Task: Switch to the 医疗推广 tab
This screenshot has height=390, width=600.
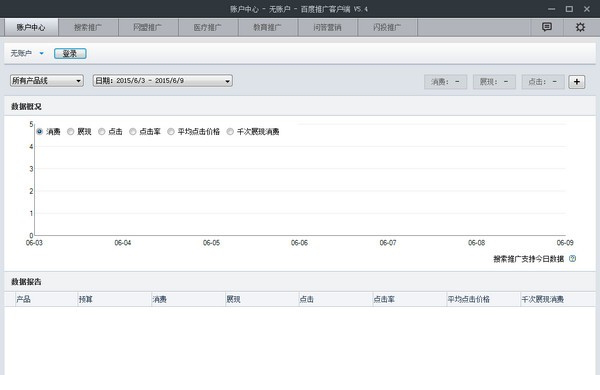Action: (208, 27)
